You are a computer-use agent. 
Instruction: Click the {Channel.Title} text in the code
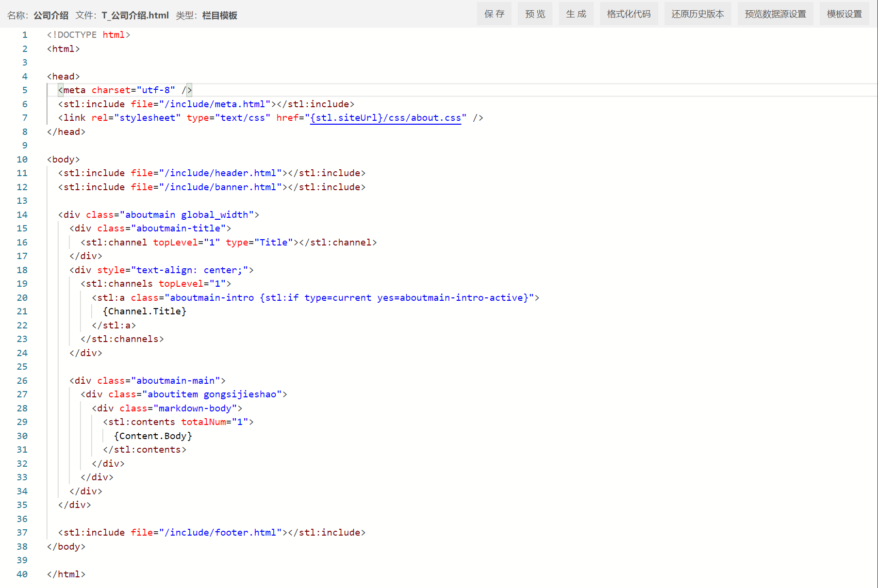click(144, 311)
